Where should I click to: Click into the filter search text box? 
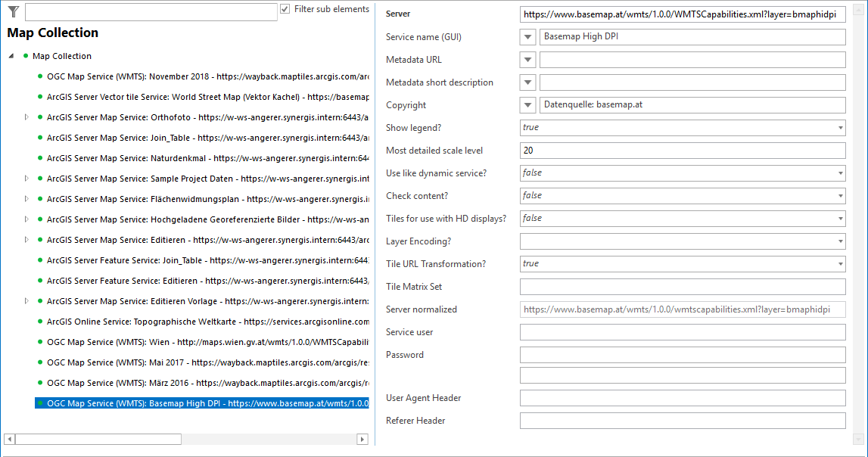[x=151, y=11]
